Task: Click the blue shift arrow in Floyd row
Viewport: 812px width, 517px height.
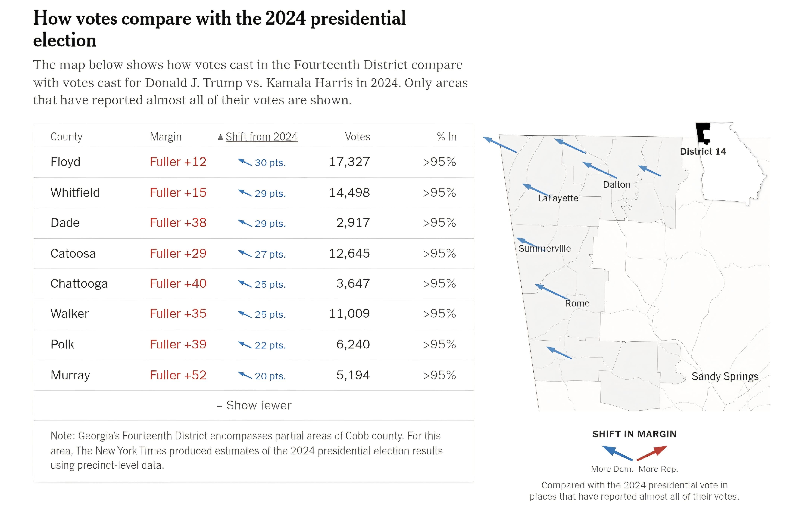Action: [245, 162]
